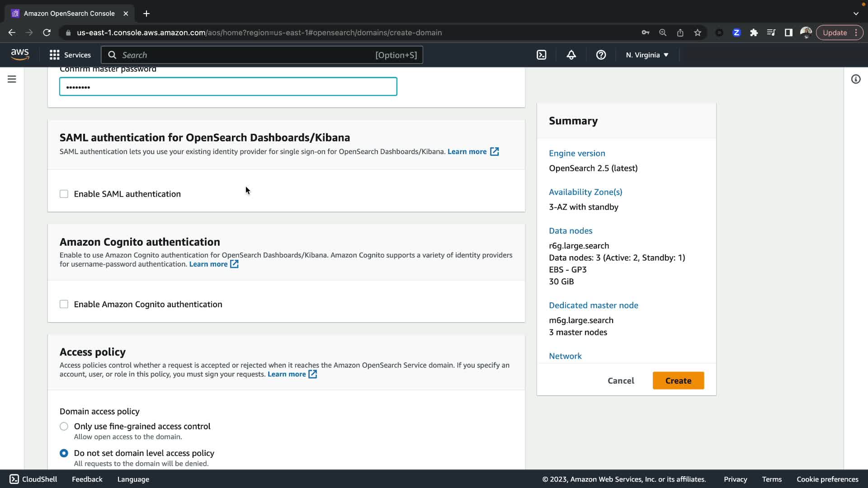Image resolution: width=868 pixels, height=488 pixels.
Task: Open Learn more link for Access policy
Action: tap(287, 374)
